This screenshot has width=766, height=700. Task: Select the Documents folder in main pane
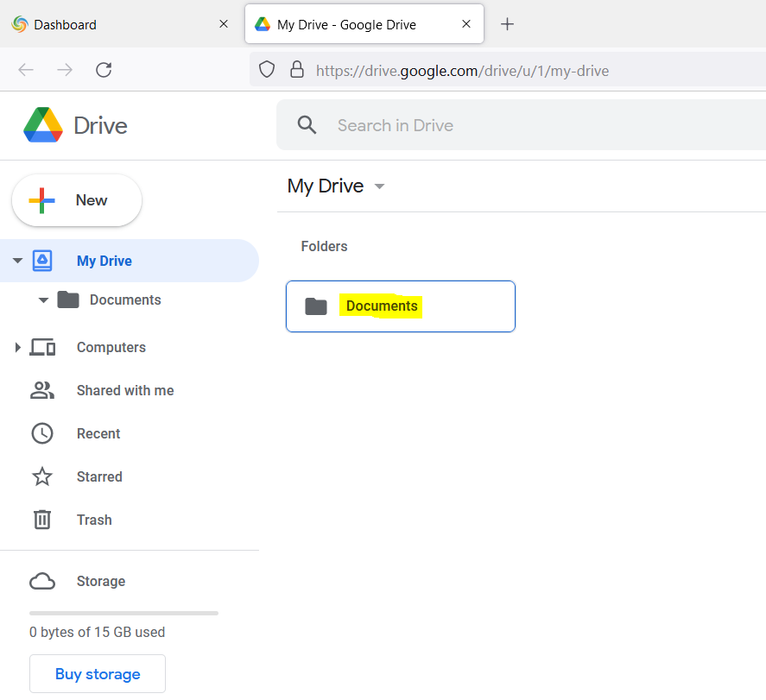coord(401,306)
